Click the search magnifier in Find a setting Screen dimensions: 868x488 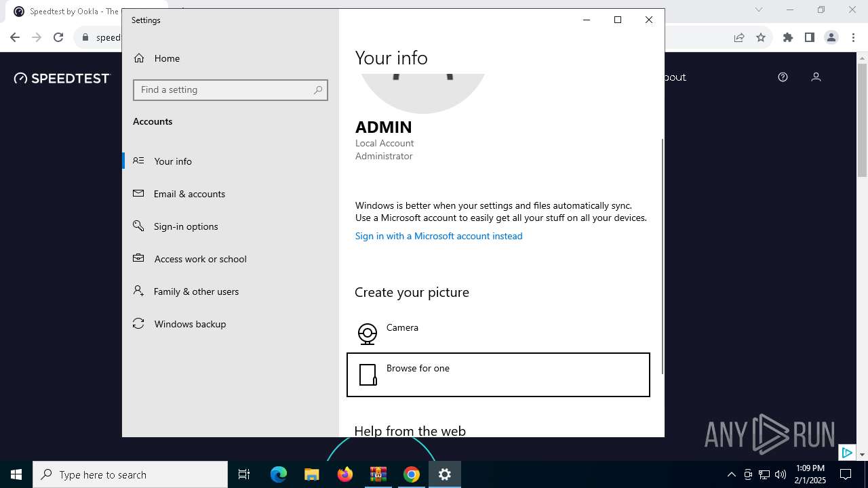tap(318, 89)
